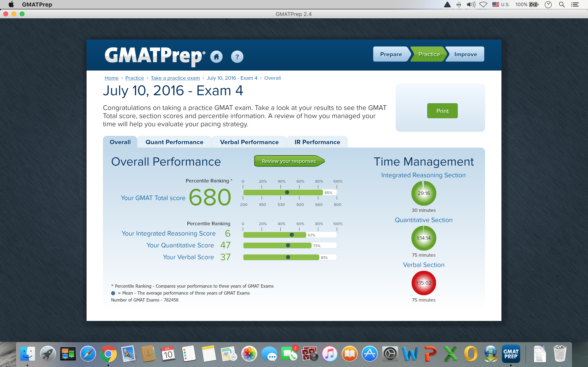Click the Review your responses button
The image size is (588, 367).
point(289,161)
